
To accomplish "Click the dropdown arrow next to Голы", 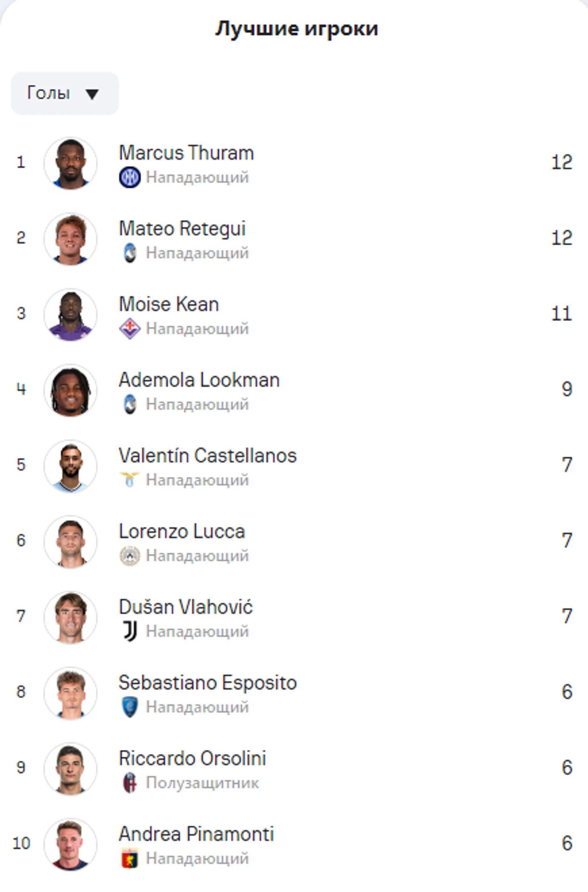I will coord(92,95).
